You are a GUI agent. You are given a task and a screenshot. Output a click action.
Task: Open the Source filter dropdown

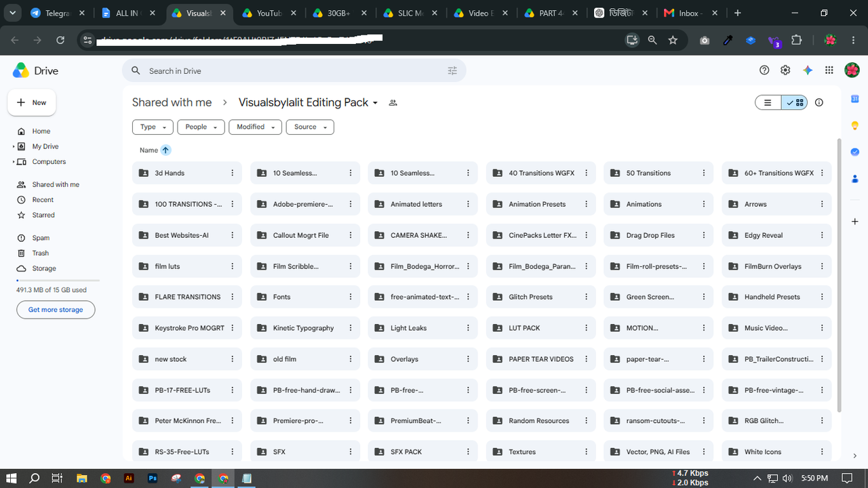pos(310,127)
